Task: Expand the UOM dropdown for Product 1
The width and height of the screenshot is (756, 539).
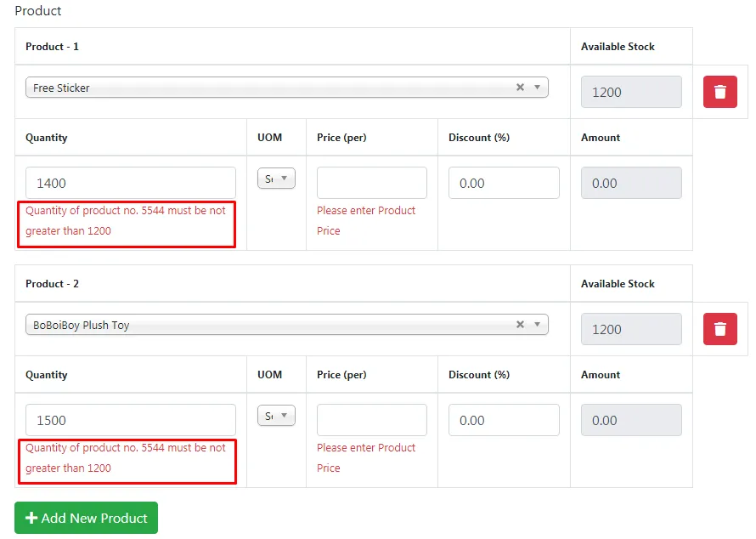Action: [x=276, y=179]
